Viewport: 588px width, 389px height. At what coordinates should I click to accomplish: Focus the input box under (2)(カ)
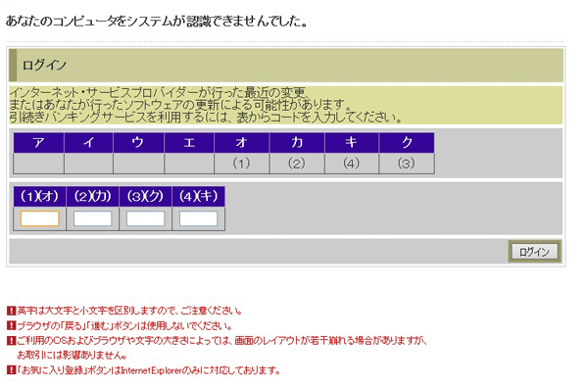(93, 219)
